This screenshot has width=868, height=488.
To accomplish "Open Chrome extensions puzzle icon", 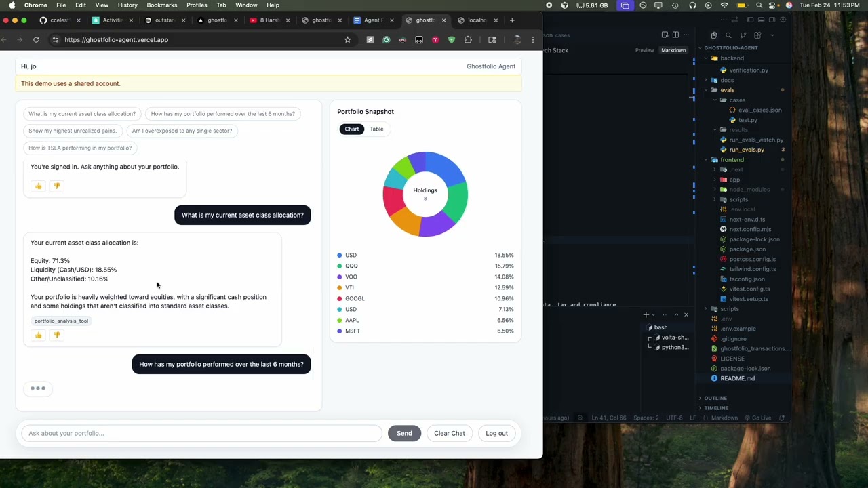I will (468, 39).
